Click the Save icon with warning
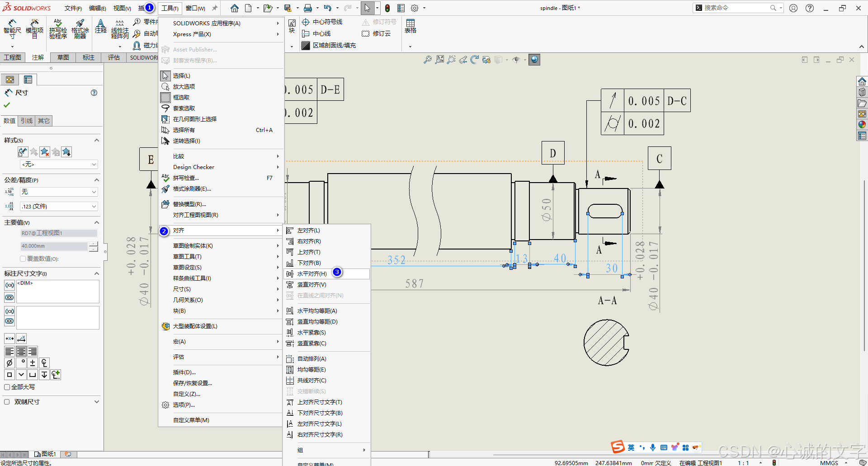This screenshot has height=466, width=868. (x=288, y=8)
